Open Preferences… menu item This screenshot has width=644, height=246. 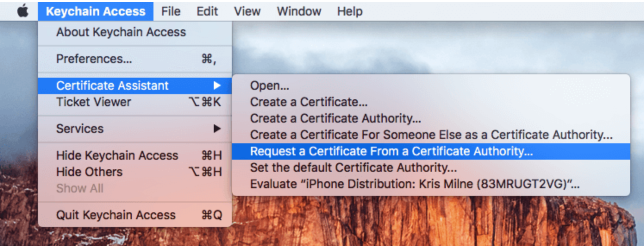click(135, 59)
